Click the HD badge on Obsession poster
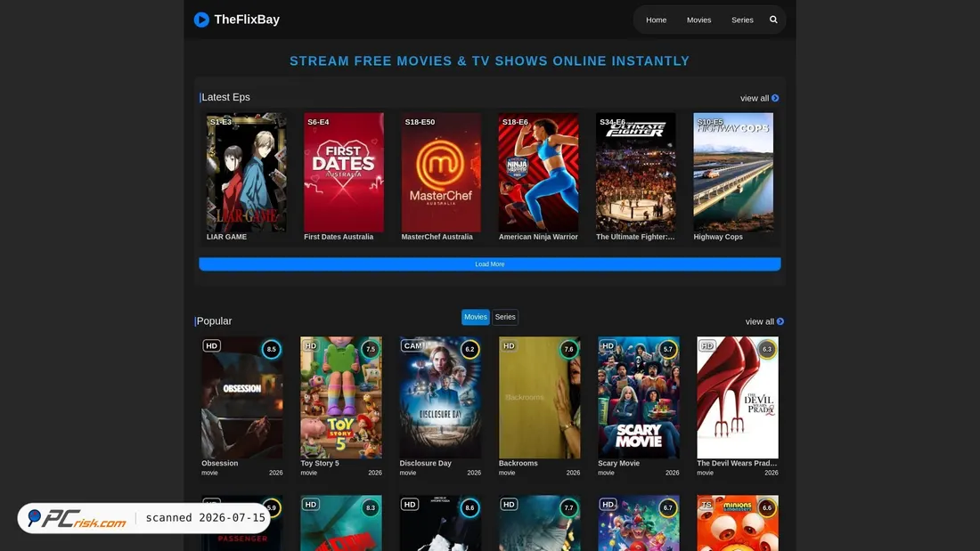Image resolution: width=980 pixels, height=551 pixels. click(x=212, y=345)
